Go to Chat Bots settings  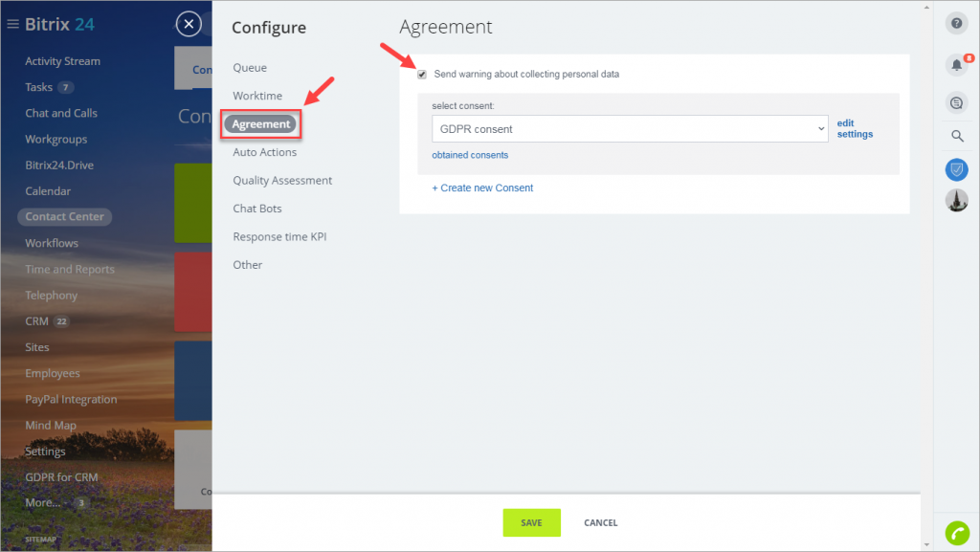(256, 209)
